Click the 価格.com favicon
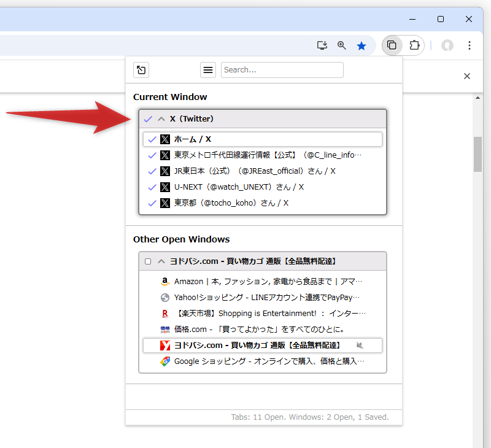The image size is (491, 448). 165,330
